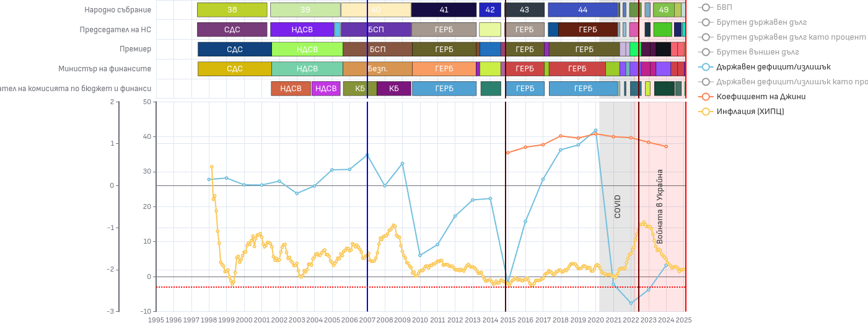
Task: Click first НДСВ bar in budget committee row
Action: 291,89
